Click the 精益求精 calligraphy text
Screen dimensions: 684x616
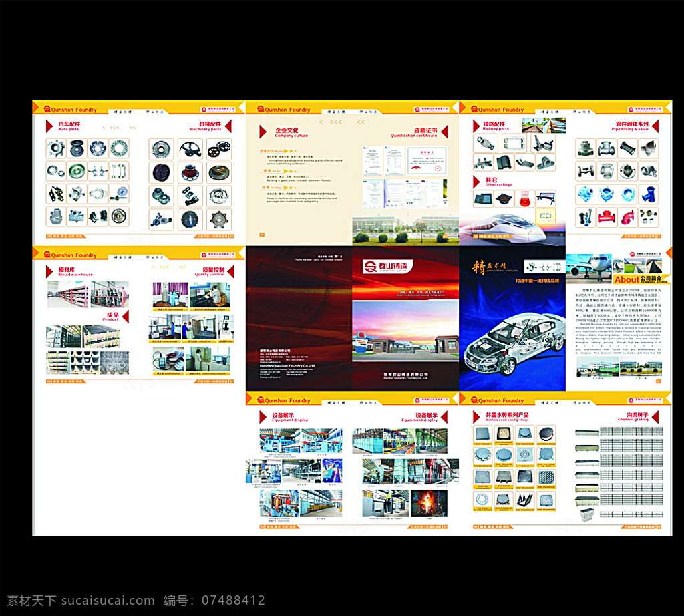[489, 267]
